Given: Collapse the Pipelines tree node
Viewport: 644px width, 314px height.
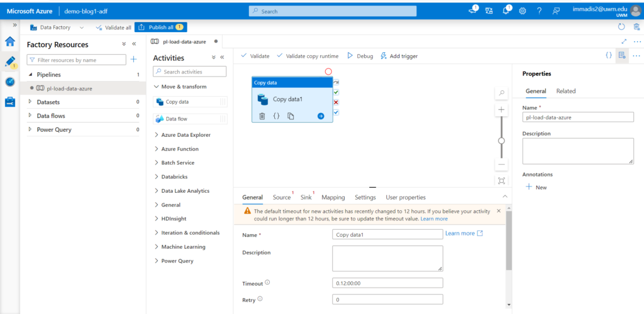Looking at the screenshot, I should (x=30, y=75).
